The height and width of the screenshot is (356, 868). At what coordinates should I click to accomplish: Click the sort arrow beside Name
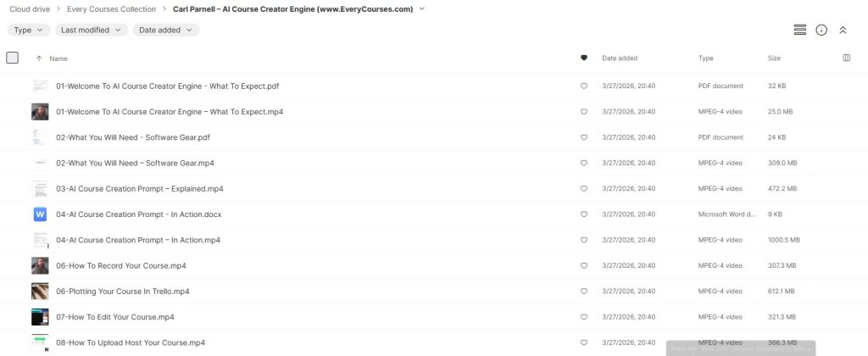[x=39, y=58]
